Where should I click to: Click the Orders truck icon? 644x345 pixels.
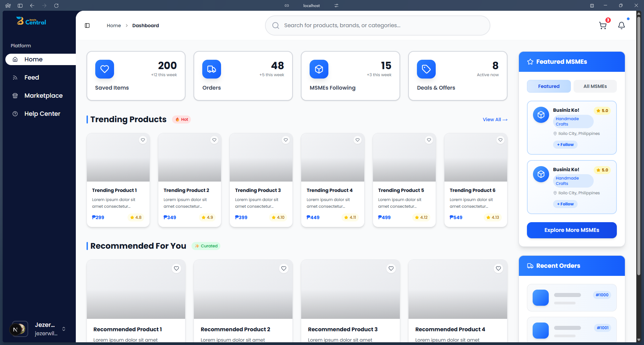[212, 69]
